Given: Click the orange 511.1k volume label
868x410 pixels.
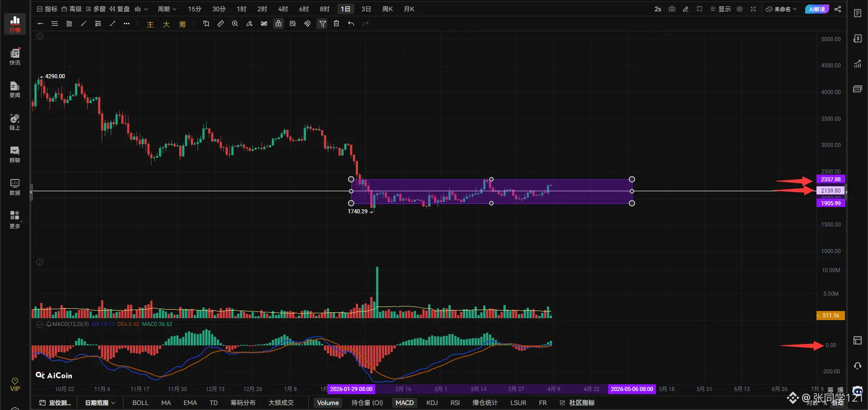Looking at the screenshot, I should pos(830,316).
